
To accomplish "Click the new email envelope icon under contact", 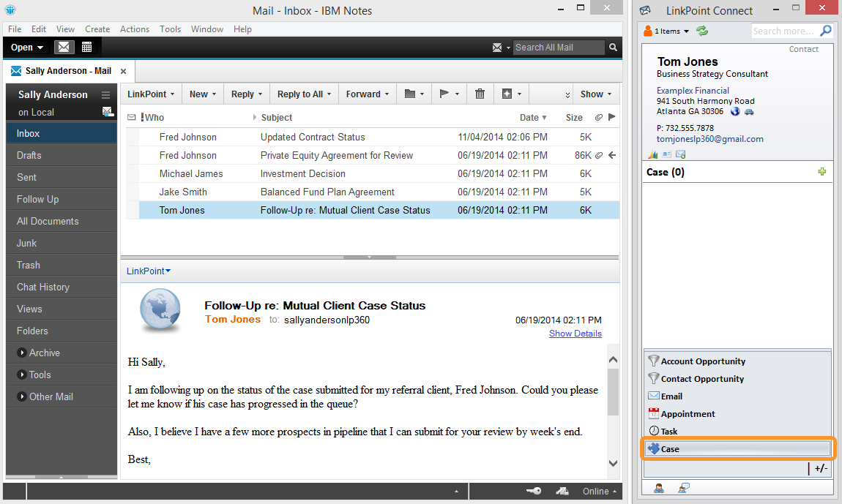I will tap(680, 154).
